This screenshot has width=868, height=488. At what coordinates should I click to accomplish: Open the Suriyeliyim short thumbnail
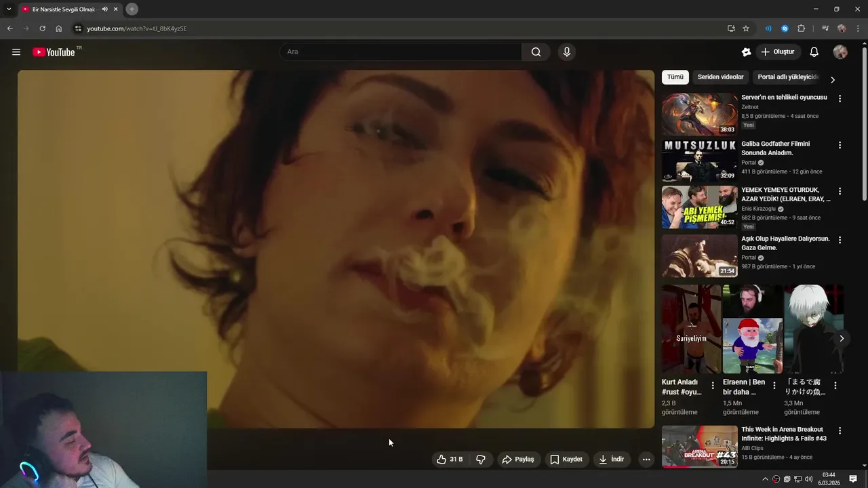691,329
